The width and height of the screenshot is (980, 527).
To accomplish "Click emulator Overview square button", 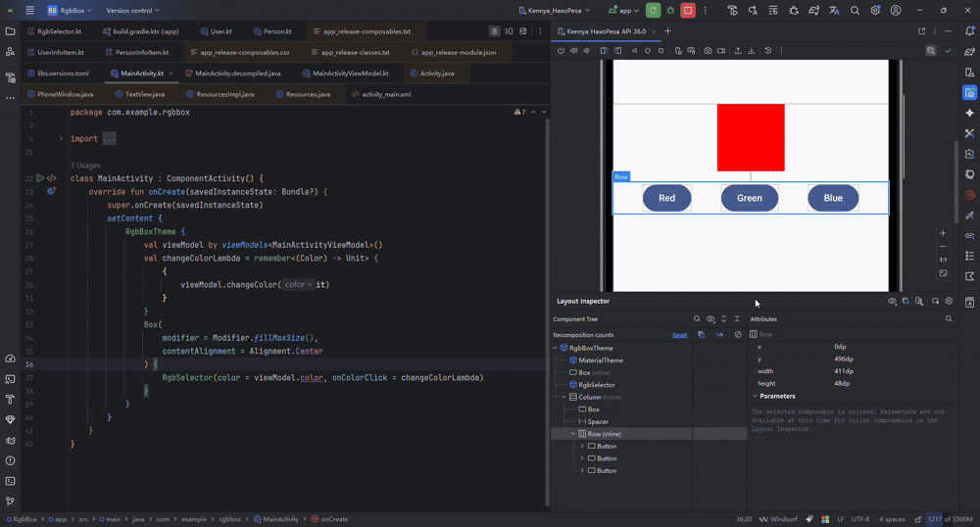I will pyautogui.click(x=661, y=51).
